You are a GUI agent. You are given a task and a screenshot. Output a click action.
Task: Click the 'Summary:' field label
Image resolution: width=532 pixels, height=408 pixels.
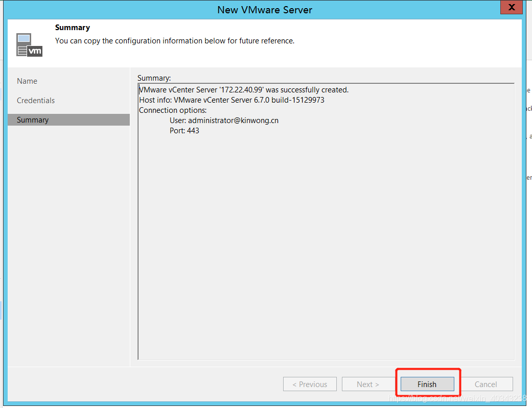[154, 78]
